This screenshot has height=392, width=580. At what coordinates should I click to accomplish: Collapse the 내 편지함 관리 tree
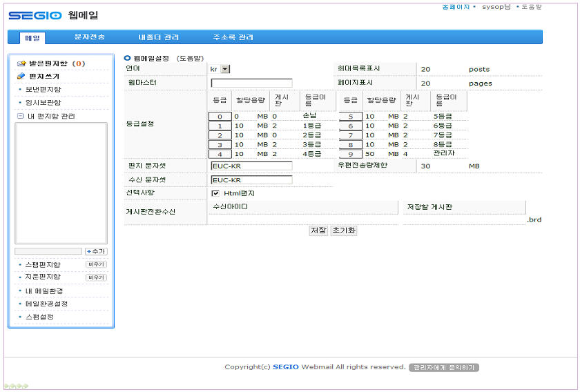(x=21, y=116)
